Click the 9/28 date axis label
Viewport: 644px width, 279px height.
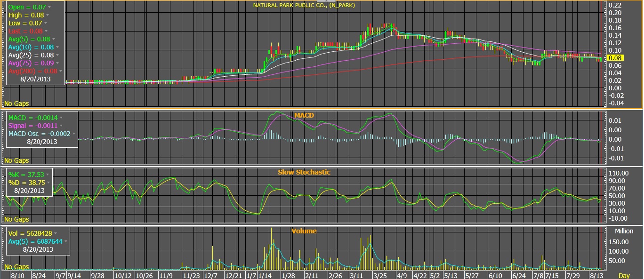point(97,275)
